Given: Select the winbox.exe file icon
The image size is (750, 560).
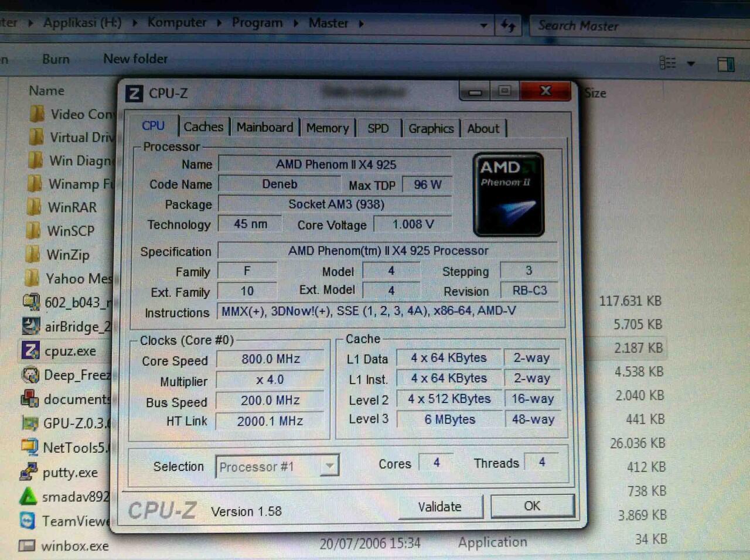Looking at the screenshot, I should 27,545.
